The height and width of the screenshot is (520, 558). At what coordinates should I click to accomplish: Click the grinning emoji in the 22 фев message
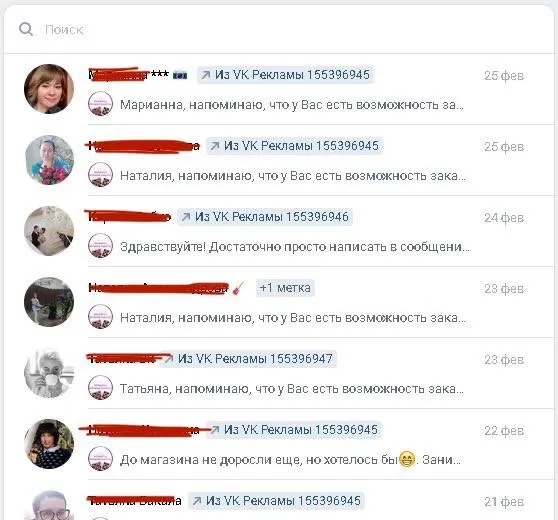pos(407,459)
